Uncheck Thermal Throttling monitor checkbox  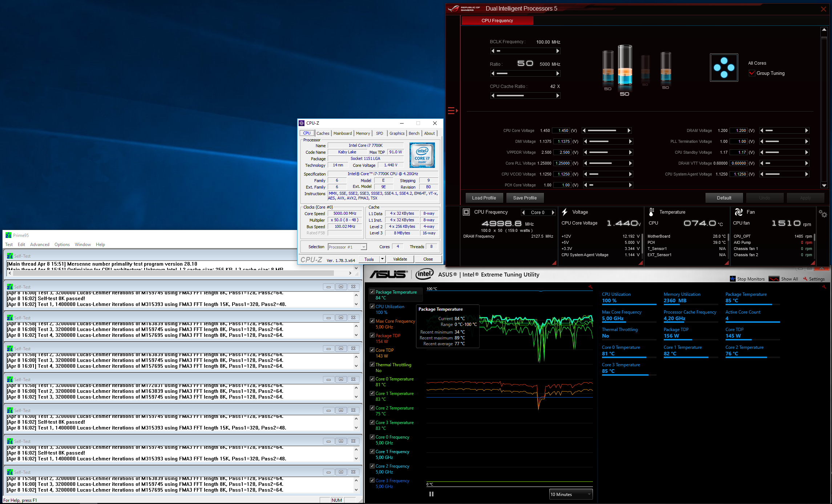[x=372, y=364]
